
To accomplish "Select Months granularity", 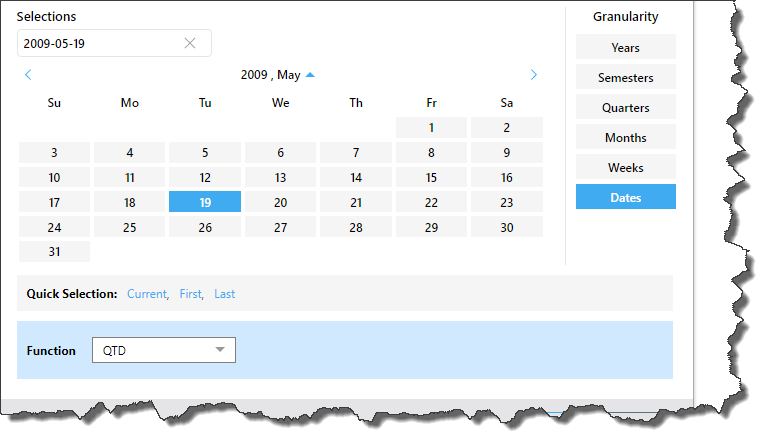I will (625, 137).
